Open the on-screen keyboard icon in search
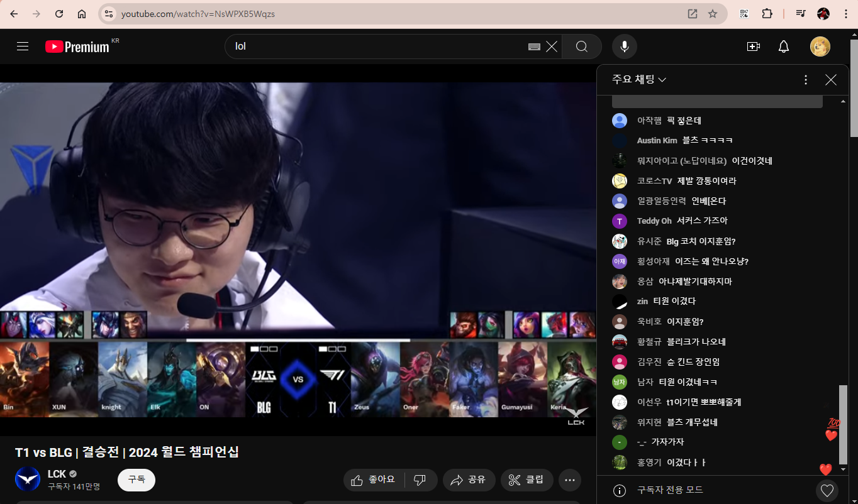This screenshot has width=858, height=504. [535, 47]
